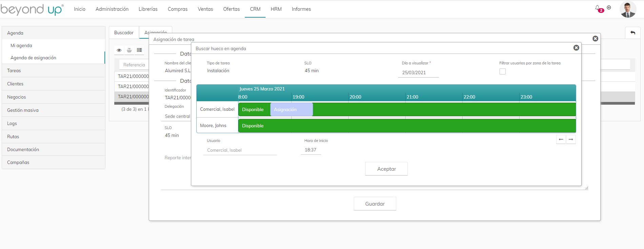Click the Día a visualizar date field

[x=418, y=72]
